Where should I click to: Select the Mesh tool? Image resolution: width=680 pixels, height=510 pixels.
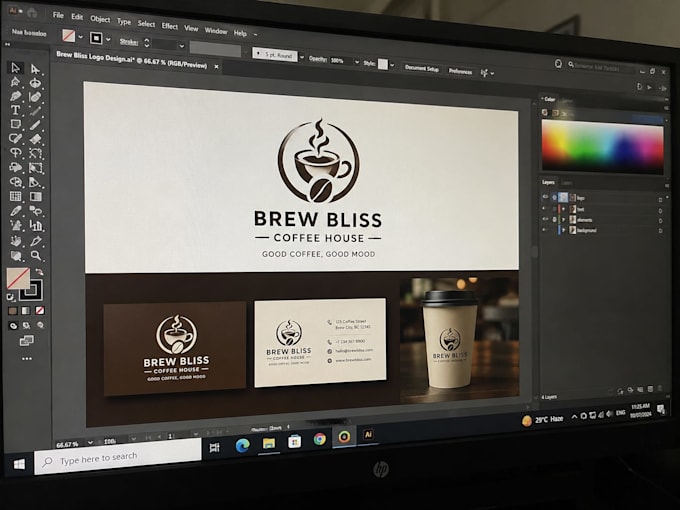click(x=16, y=196)
